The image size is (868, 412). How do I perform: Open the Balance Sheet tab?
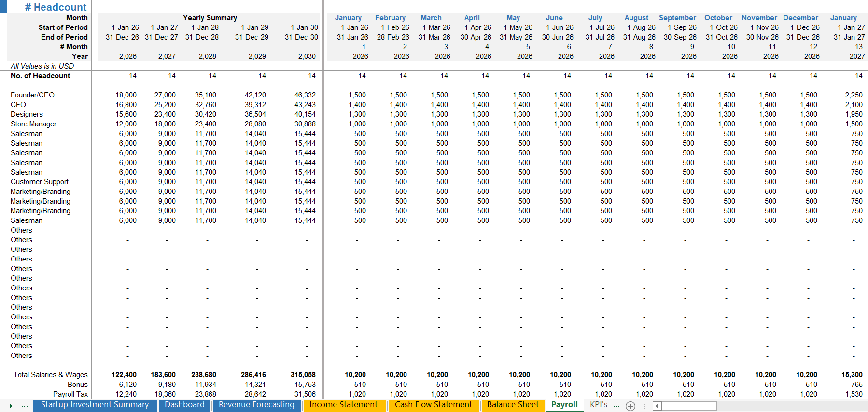pyautogui.click(x=513, y=405)
